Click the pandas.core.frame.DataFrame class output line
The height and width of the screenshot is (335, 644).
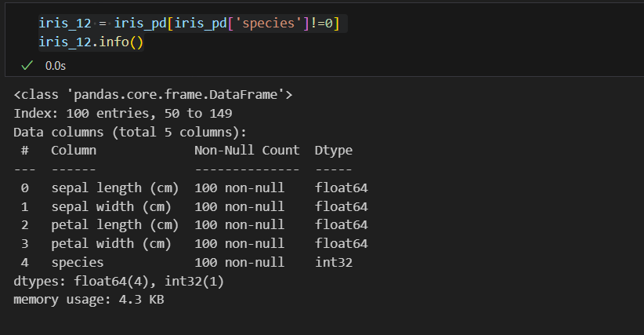tap(153, 95)
